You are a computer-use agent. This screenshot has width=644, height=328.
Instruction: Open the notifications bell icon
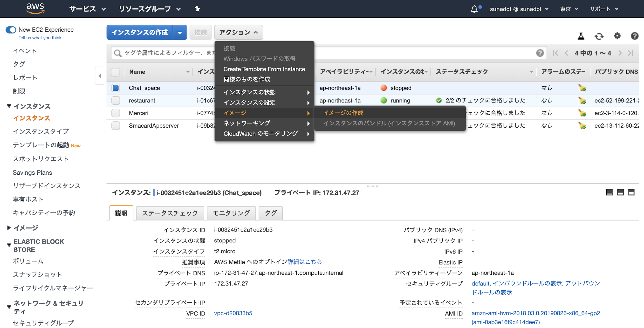tap(474, 9)
